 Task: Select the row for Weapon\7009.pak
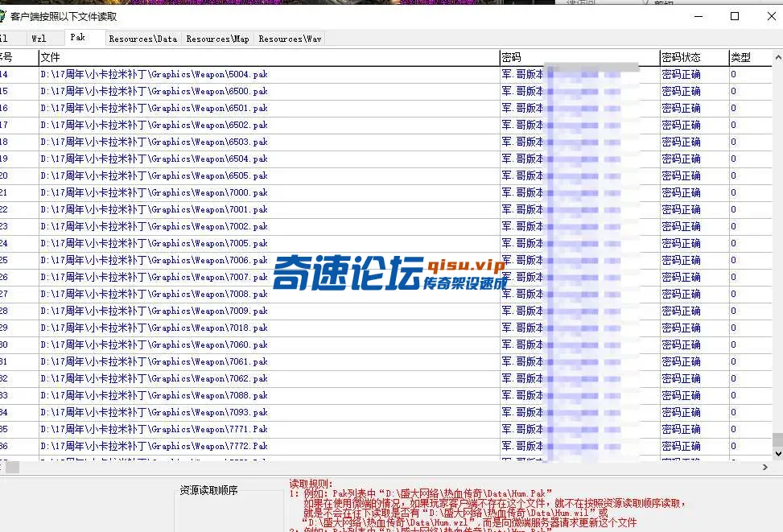point(386,311)
